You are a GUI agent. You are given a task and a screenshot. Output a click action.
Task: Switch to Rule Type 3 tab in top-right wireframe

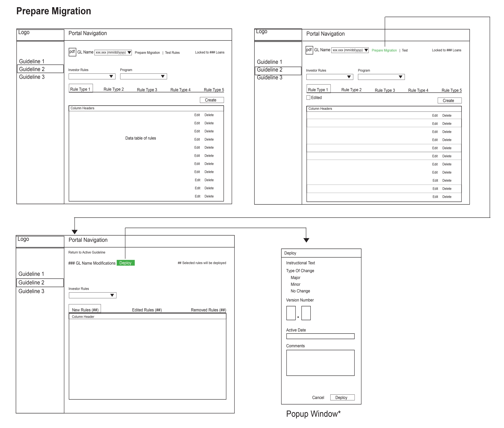(x=385, y=90)
